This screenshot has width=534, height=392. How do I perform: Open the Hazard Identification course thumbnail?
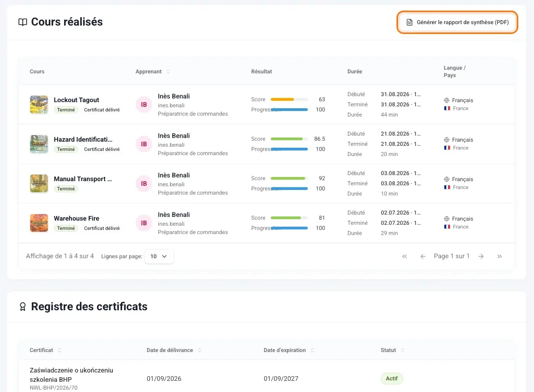pyautogui.click(x=39, y=144)
